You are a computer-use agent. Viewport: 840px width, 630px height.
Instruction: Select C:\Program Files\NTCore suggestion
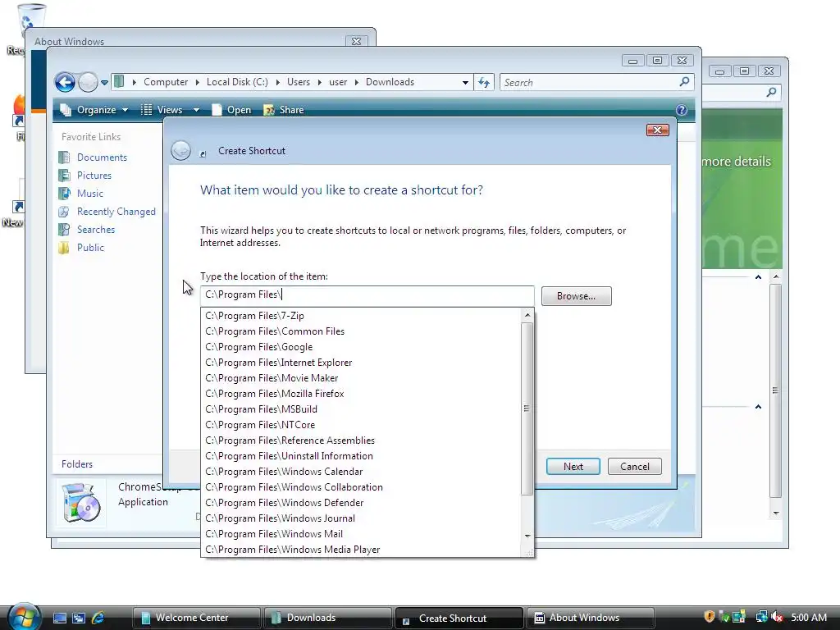coord(361,425)
